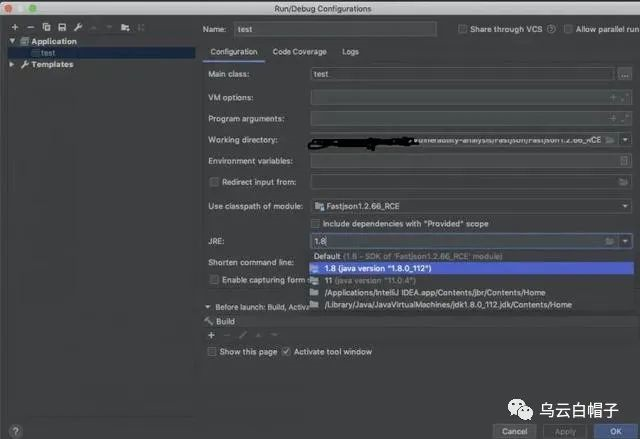
Task: Click the Share through VCS help icon
Action: click(x=551, y=29)
